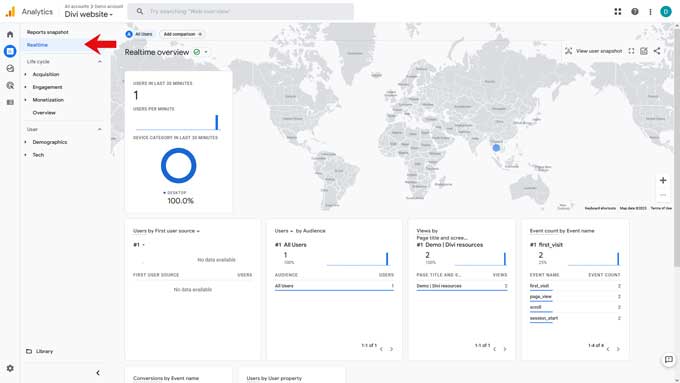Image resolution: width=680 pixels, height=383 pixels.
Task: Click the search bar at top
Action: click(x=240, y=12)
